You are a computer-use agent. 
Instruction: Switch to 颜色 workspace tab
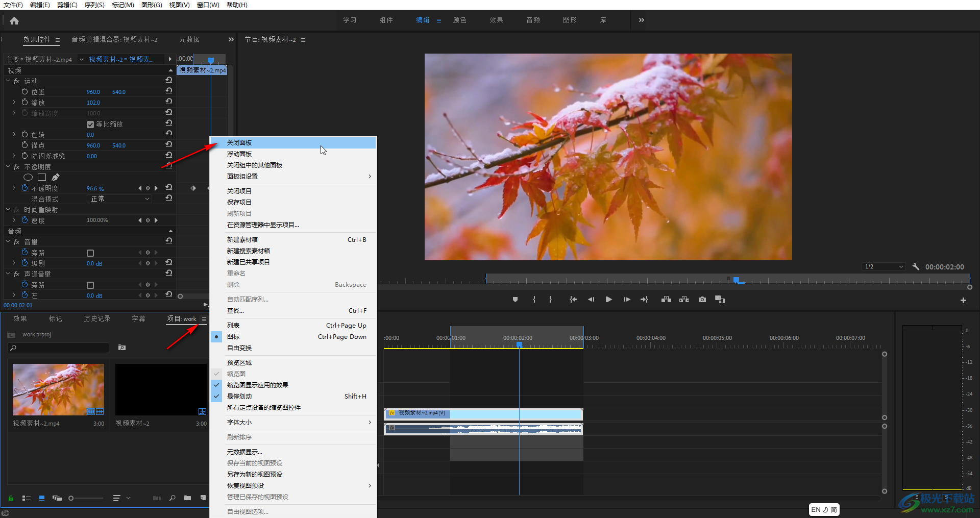(459, 20)
